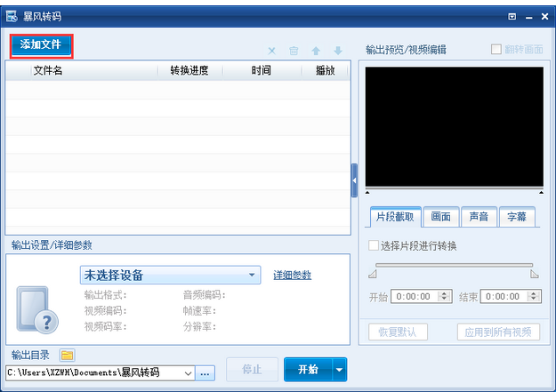Screen dimensions: 556x392
Task: Click the 应用到所有视频 button
Action: pyautogui.click(x=498, y=332)
